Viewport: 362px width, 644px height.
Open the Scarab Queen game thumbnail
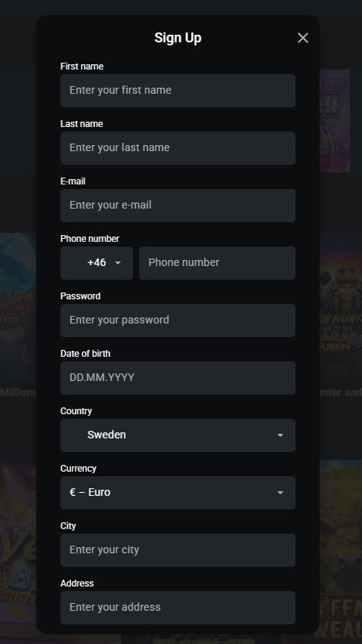click(x=341, y=308)
